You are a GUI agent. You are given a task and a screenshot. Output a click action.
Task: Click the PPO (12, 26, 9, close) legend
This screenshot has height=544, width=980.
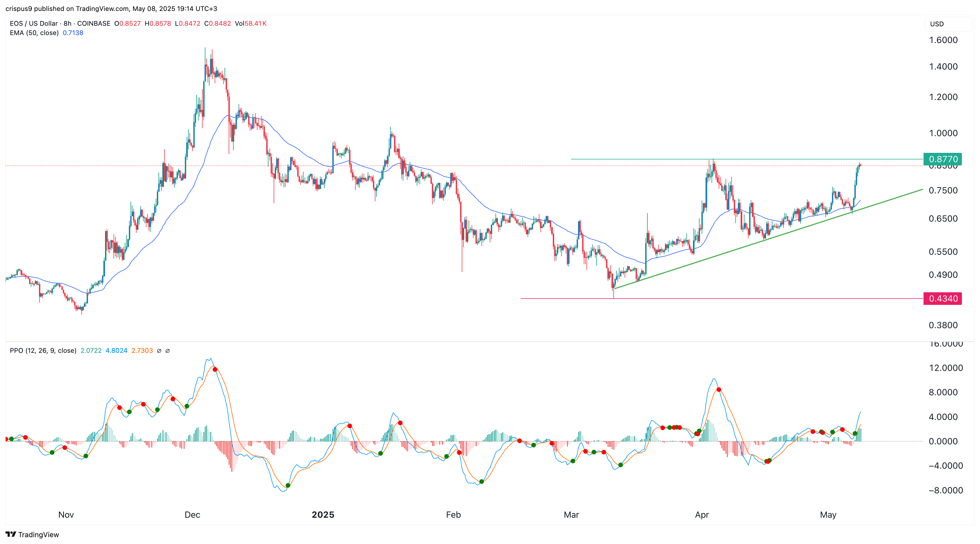[x=43, y=351]
